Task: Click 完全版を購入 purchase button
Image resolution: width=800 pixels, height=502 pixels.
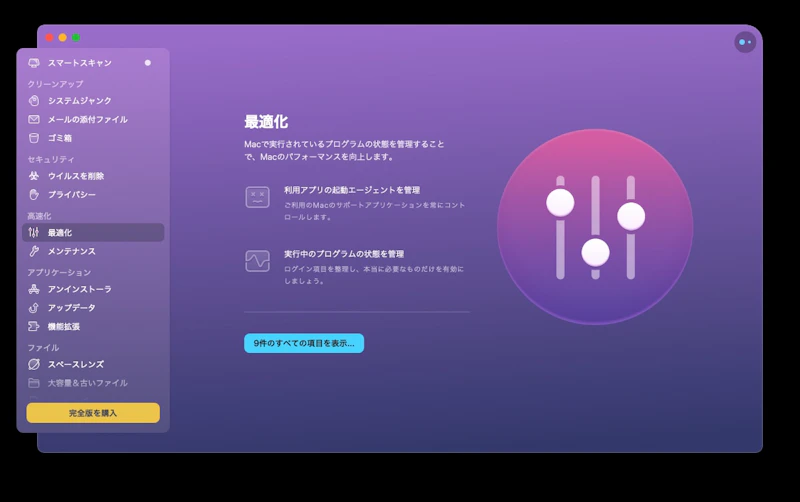Action: point(93,413)
